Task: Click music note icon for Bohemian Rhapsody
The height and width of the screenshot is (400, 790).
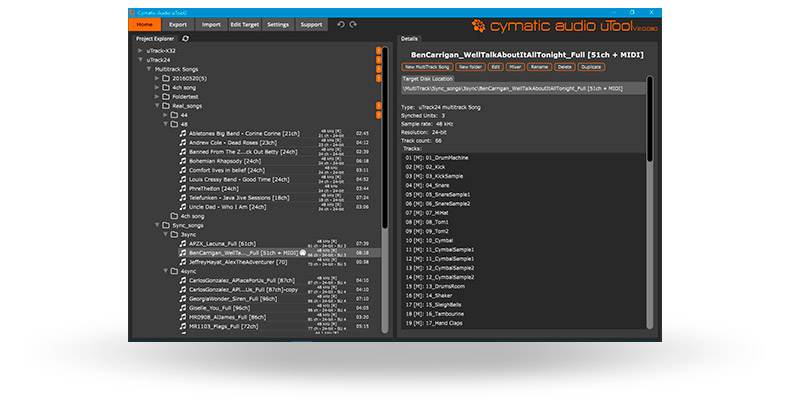Action: [x=183, y=161]
